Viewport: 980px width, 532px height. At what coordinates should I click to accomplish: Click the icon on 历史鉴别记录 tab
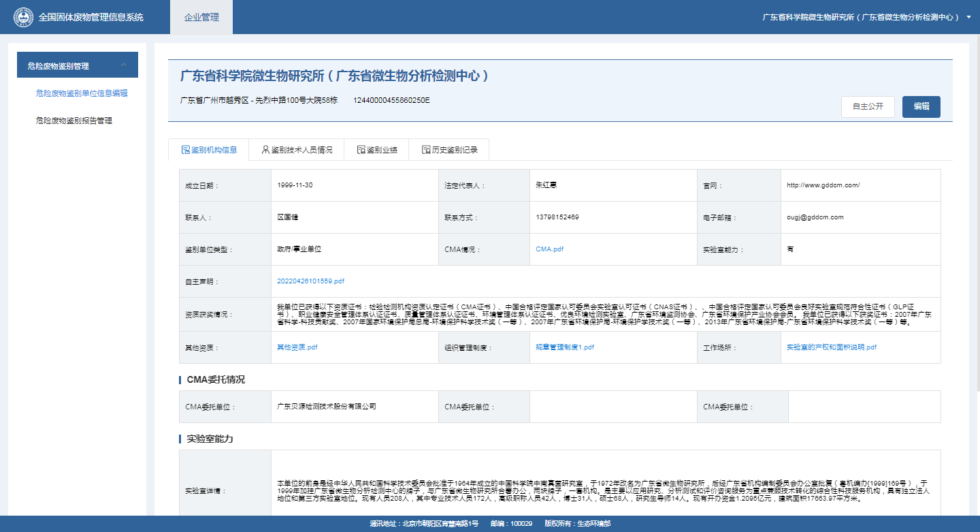point(426,150)
